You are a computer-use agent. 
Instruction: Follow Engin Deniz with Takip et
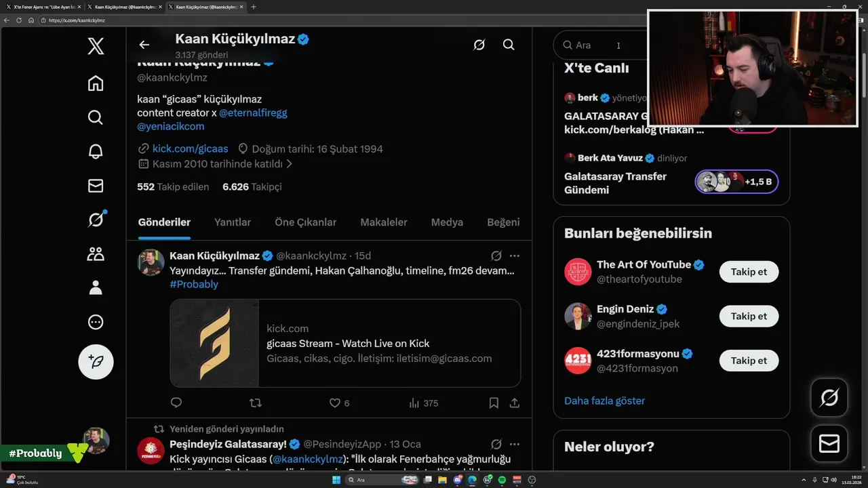click(749, 316)
